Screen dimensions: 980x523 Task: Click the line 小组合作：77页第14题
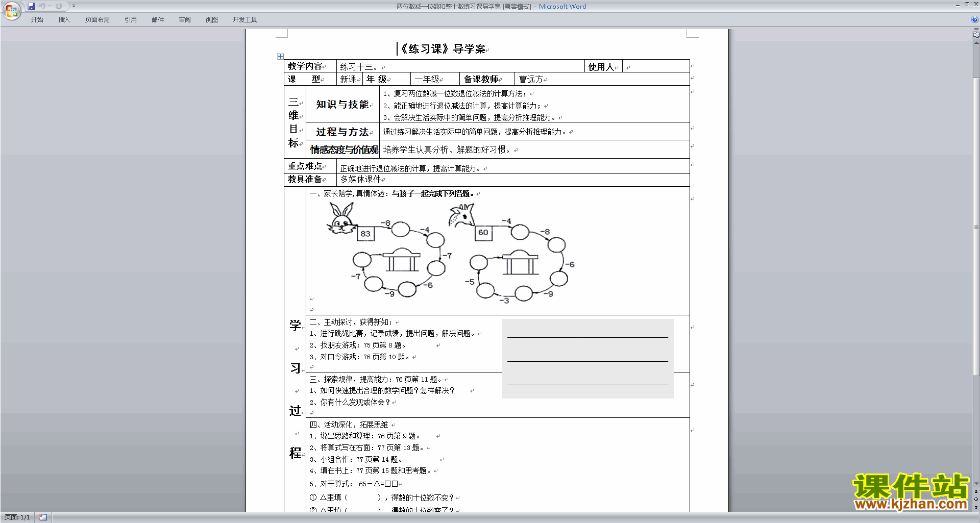click(356, 459)
